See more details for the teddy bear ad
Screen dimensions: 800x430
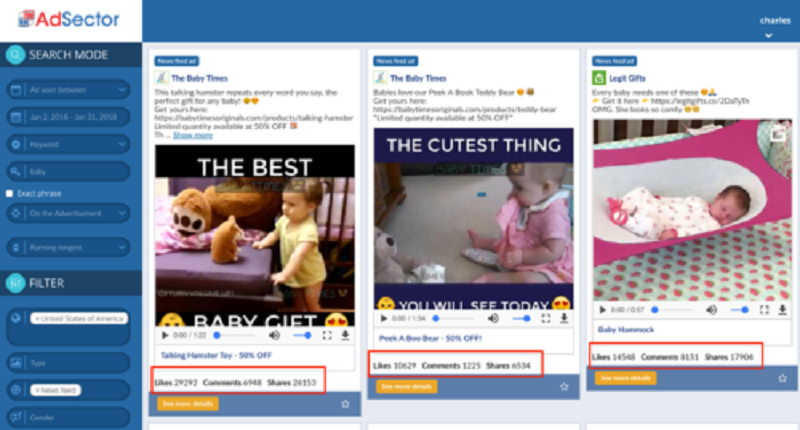point(407,387)
